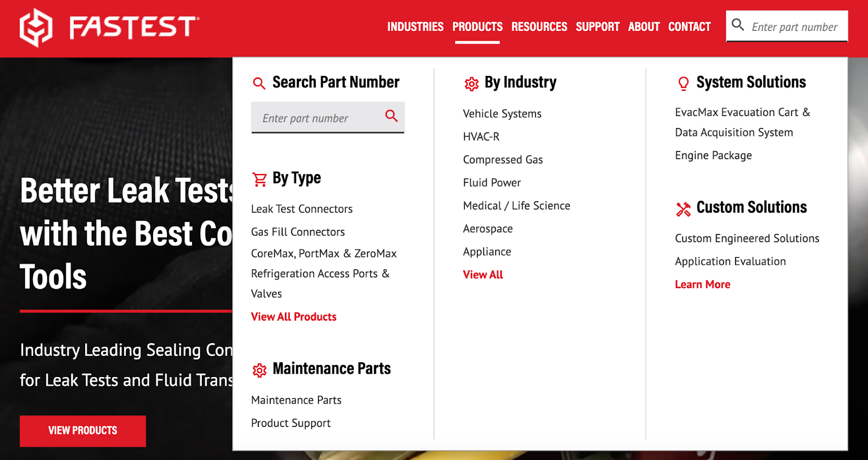Select Compressed Gas industry
The image size is (868, 460).
pos(503,159)
